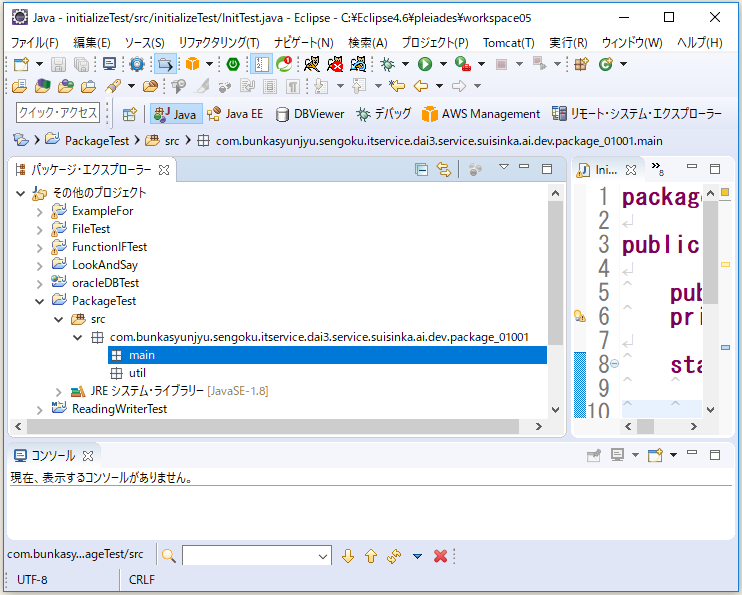This screenshot has width=742, height=595.
Task: Click the orange AWS cube icon
Action: click(193, 64)
